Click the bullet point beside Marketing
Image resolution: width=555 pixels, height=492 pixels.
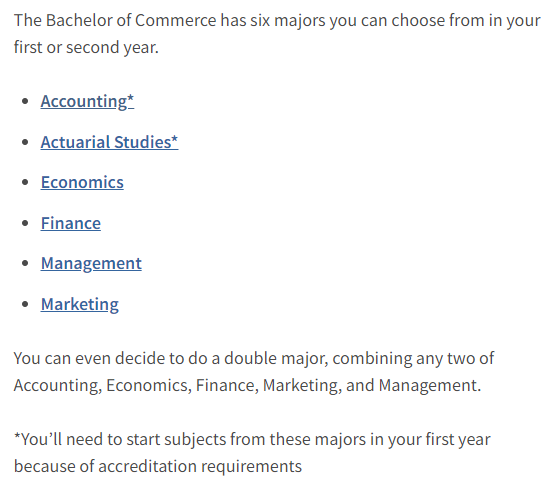coord(25,304)
